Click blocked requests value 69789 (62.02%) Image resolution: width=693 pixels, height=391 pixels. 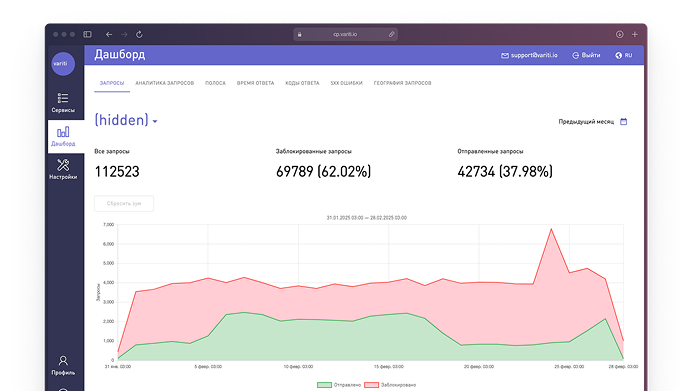pos(324,172)
